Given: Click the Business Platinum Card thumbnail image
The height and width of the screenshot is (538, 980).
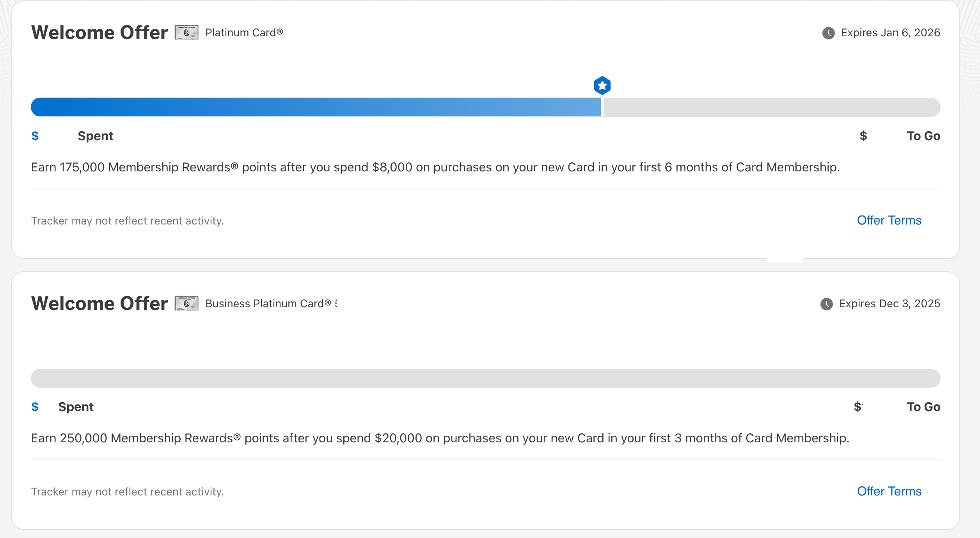Looking at the screenshot, I should click(186, 303).
